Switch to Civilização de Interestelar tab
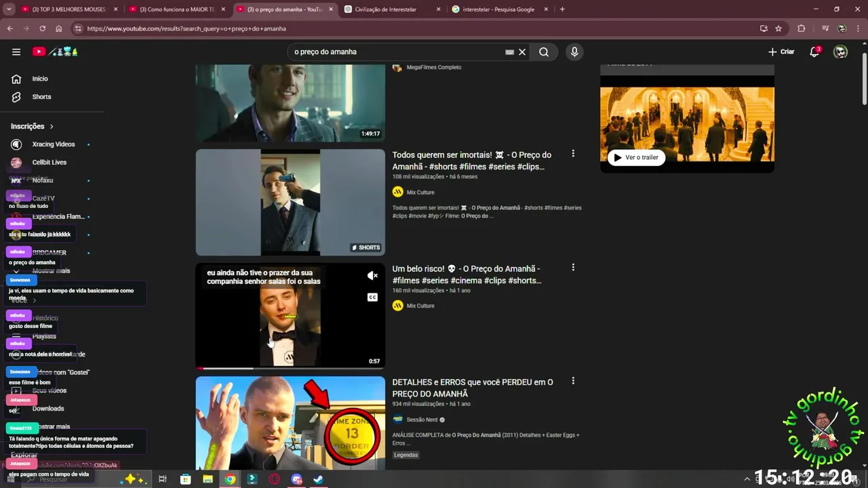Screen dimensions: 868x488 393,9
